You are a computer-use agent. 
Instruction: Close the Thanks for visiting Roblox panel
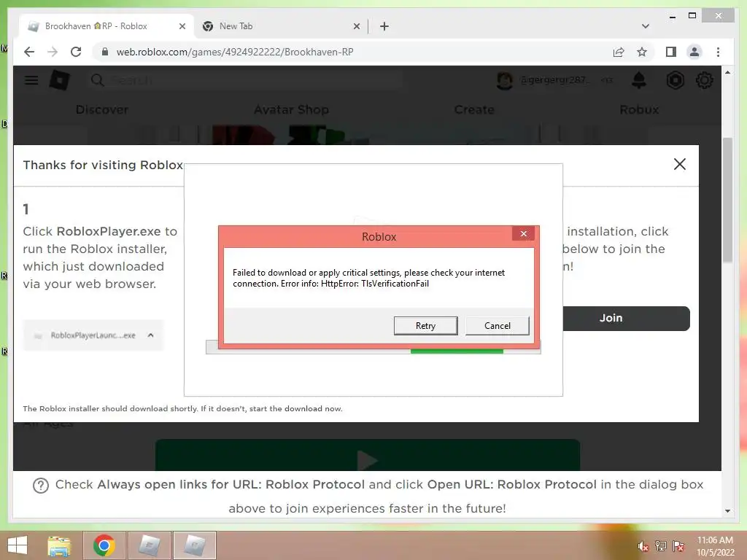(x=679, y=164)
